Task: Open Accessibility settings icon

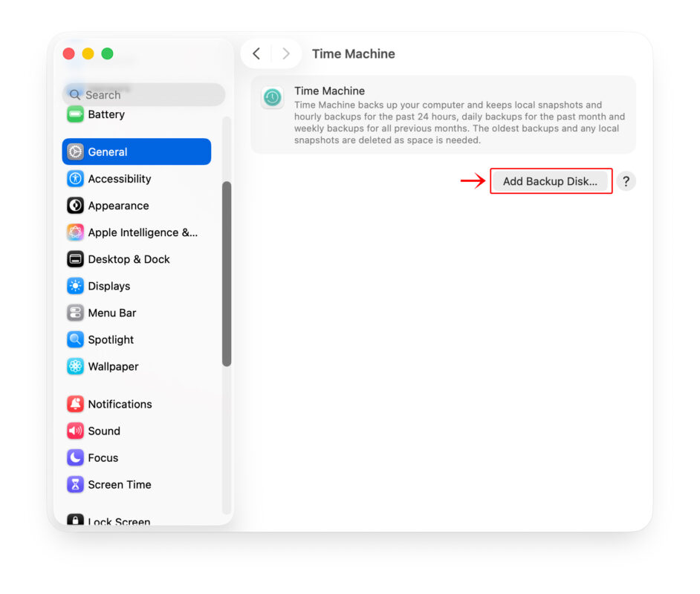Action: coord(75,179)
